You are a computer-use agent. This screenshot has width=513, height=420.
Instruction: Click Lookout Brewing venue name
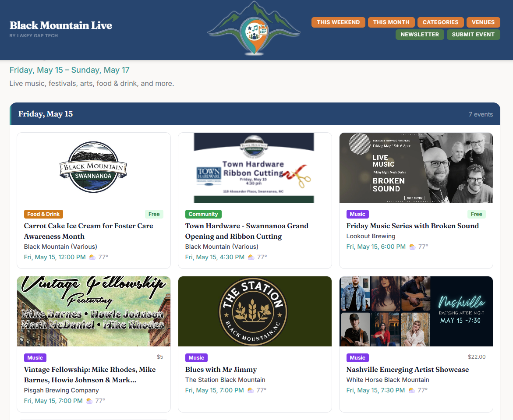(x=371, y=236)
